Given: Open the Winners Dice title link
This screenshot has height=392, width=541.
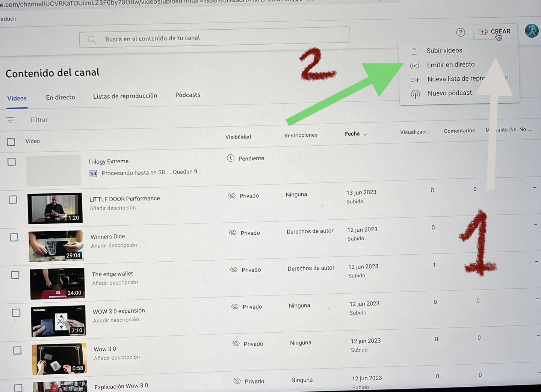Looking at the screenshot, I should click(x=107, y=237).
